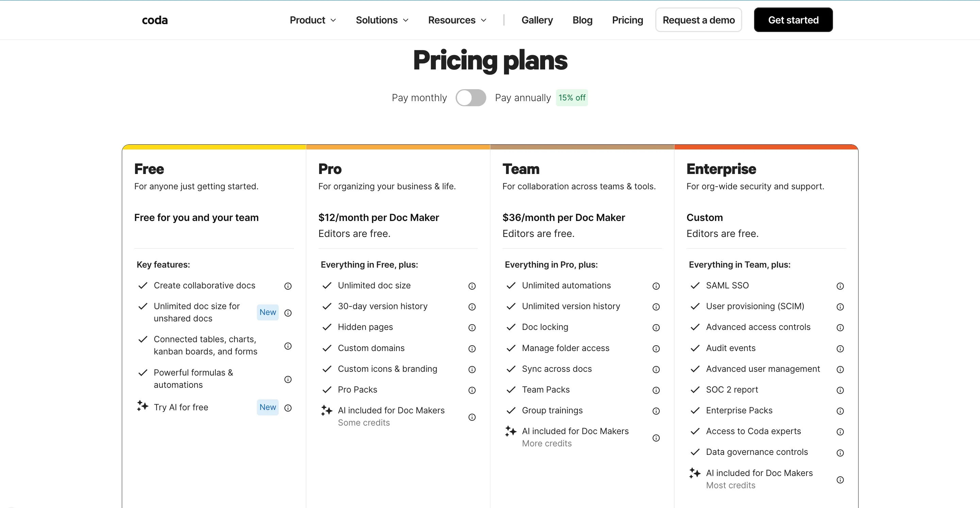
Task: Click info icon beside SOC 2 report
Action: click(840, 391)
